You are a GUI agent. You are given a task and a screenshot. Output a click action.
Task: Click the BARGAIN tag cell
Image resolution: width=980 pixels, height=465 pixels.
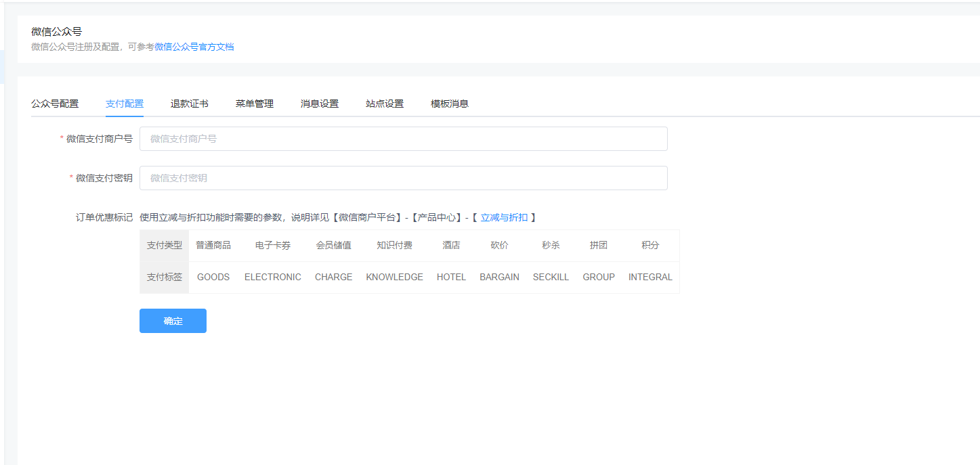500,277
